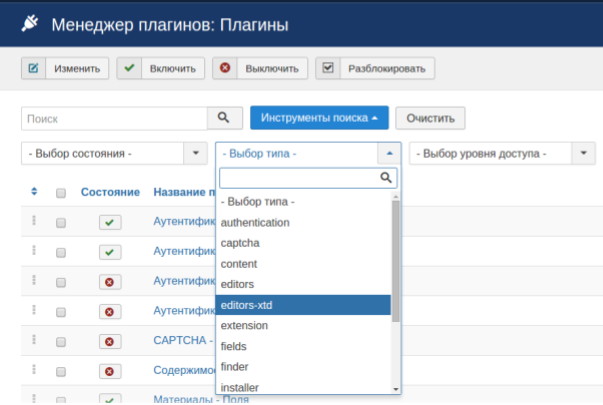Click the type dropdown list scrollbar thumb
This screenshot has width=603, height=405.
click(x=395, y=261)
